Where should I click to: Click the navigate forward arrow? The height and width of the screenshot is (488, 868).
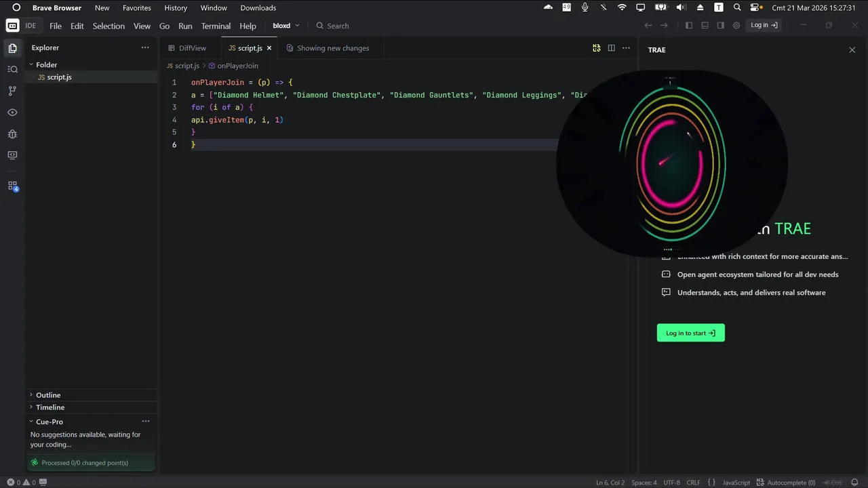tap(665, 26)
